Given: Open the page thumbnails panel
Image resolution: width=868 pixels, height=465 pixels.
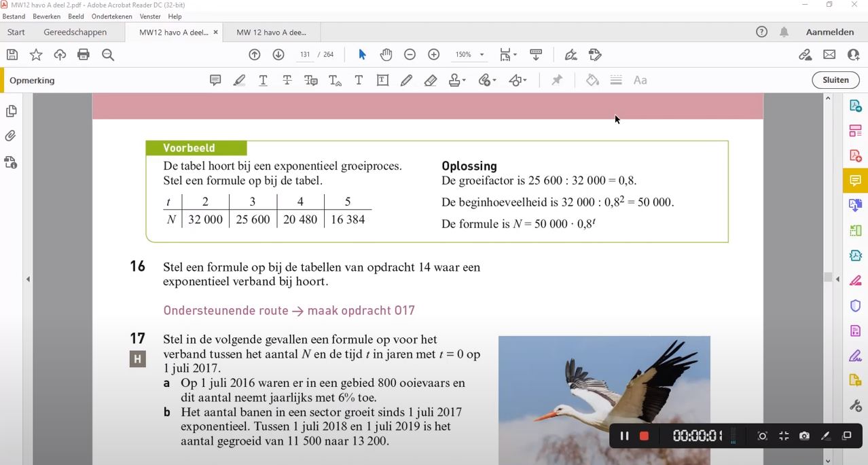Looking at the screenshot, I should point(11,111).
